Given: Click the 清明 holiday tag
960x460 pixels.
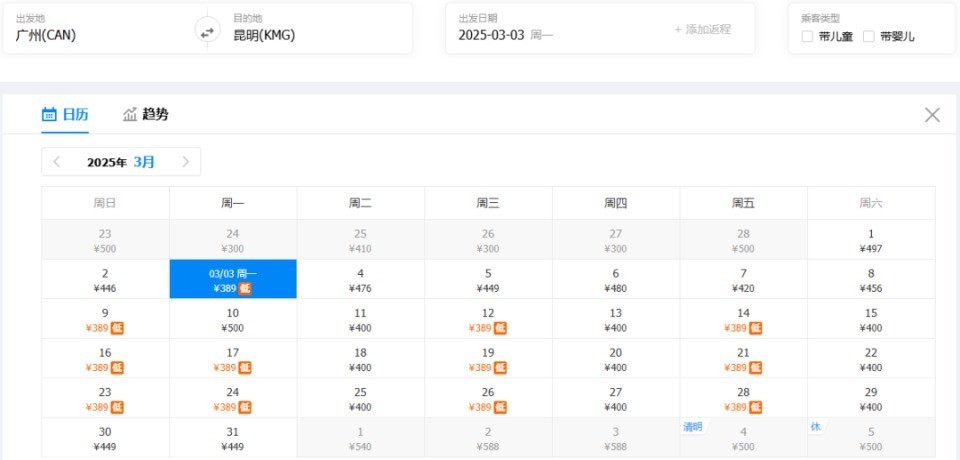Looking at the screenshot, I should tap(693, 427).
